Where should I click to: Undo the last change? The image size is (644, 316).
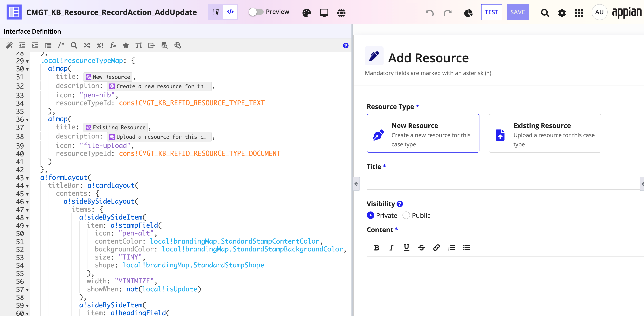click(430, 13)
